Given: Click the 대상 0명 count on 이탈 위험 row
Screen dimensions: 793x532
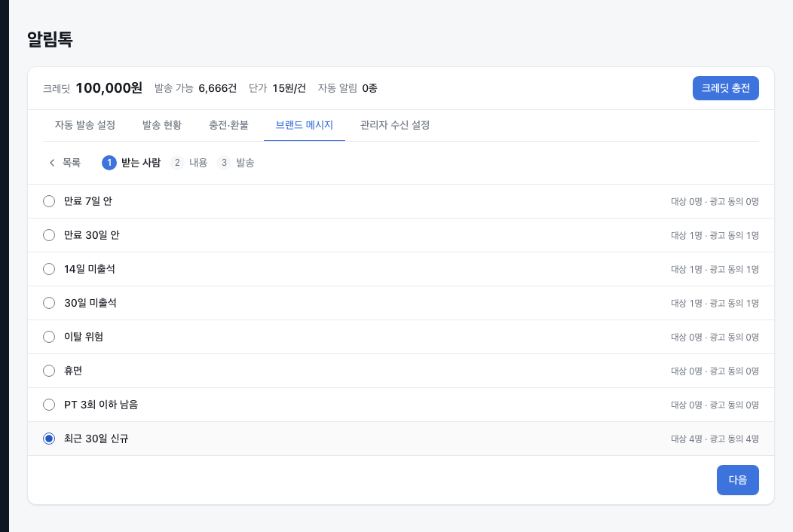Looking at the screenshot, I should [686, 338].
